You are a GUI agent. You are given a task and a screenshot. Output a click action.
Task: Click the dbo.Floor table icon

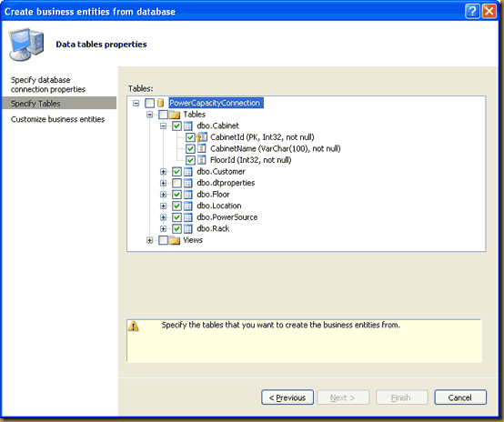pos(188,195)
